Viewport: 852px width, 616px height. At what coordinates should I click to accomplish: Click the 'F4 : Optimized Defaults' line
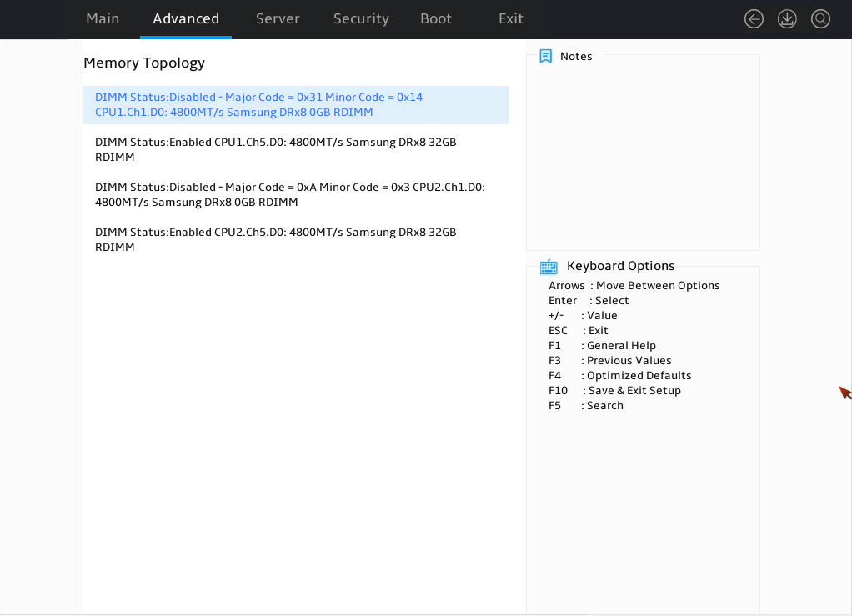coord(620,375)
